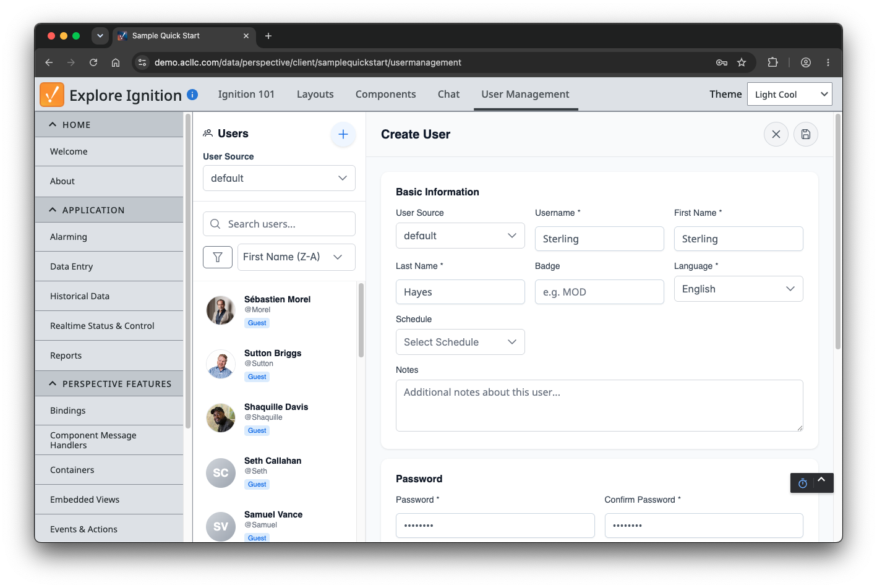Reload the page
877x588 pixels.
pos(93,62)
